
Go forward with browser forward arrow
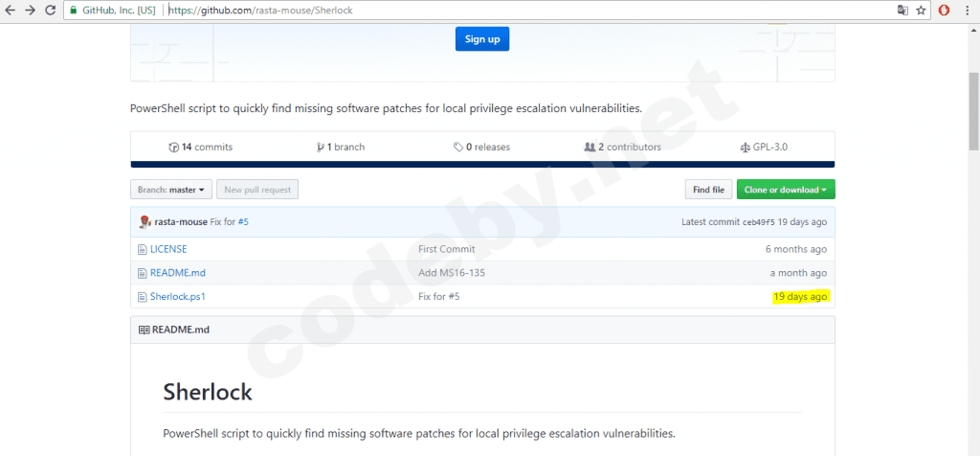(30, 10)
